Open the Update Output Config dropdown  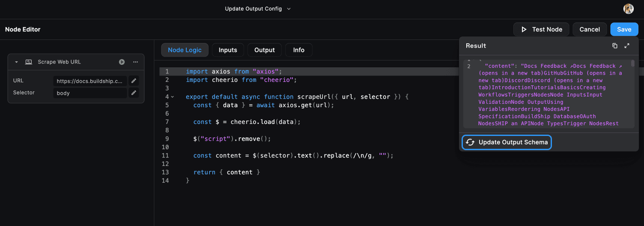click(x=257, y=9)
